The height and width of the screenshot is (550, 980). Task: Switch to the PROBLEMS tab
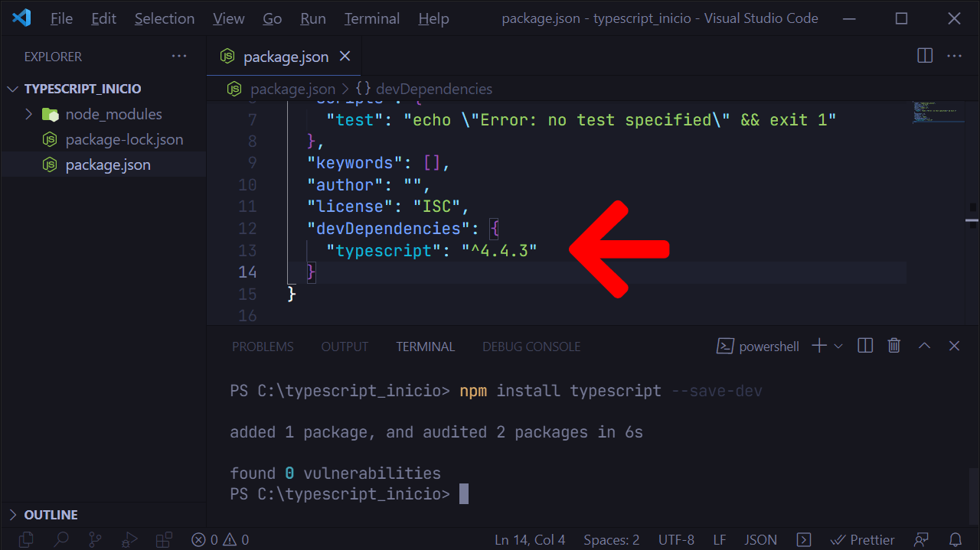(263, 347)
